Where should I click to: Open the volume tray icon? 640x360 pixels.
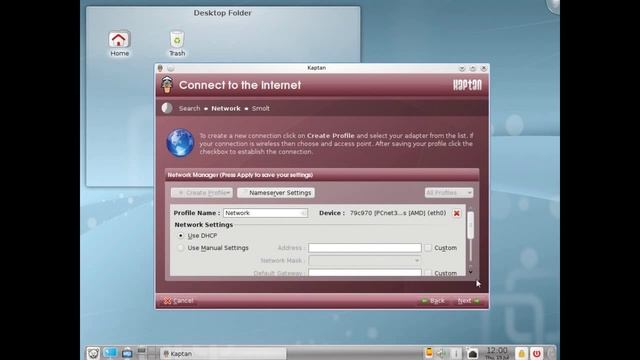[x=442, y=353]
